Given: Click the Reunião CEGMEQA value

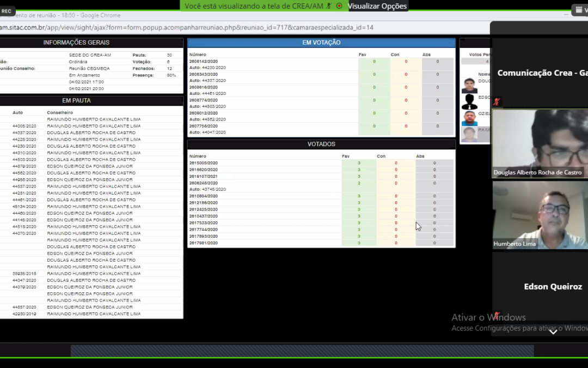Looking at the screenshot, I should (89, 69).
